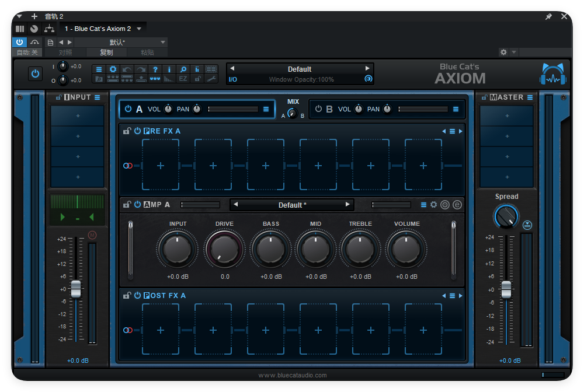Click the undo arrow icon
Image resolution: width=584 pixels, height=392 pixels.
point(127,69)
